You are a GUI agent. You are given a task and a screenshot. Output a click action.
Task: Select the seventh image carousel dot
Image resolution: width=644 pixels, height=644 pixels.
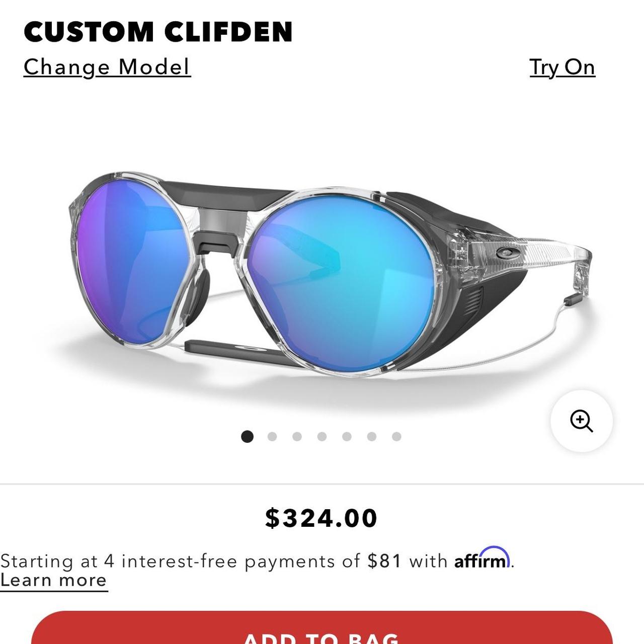(x=396, y=436)
